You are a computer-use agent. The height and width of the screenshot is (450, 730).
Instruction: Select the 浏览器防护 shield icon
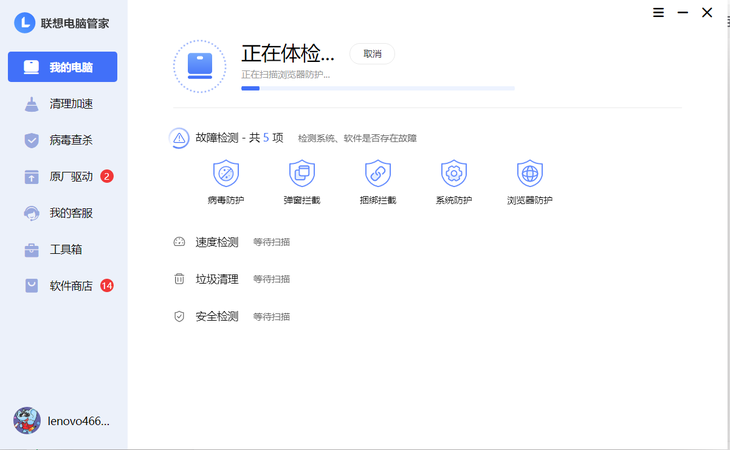coord(530,173)
